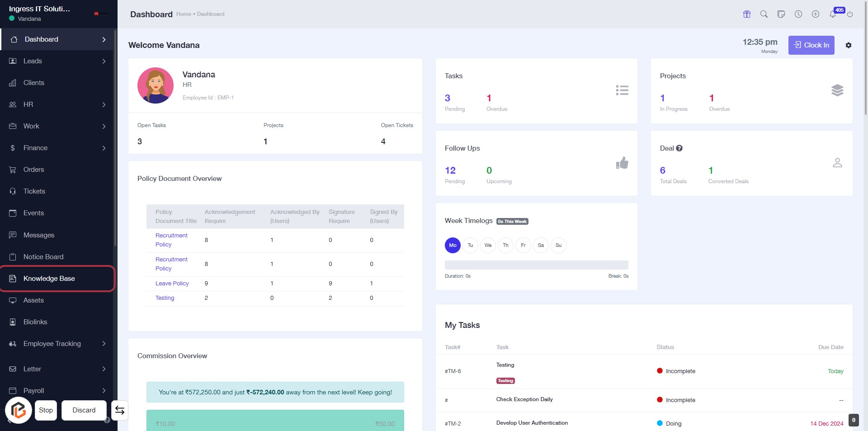868x431 pixels.
Task: Open dashboard settings gear icon
Action: [849, 45]
